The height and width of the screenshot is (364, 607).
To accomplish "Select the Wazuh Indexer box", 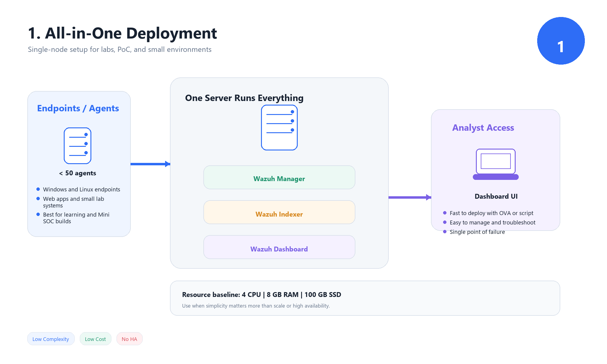I will [279, 212].
